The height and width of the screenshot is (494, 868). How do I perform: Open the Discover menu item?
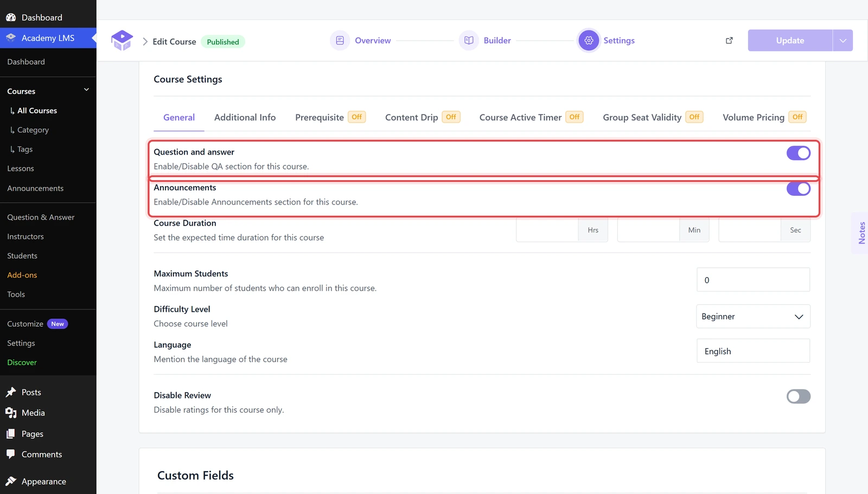pyautogui.click(x=22, y=362)
